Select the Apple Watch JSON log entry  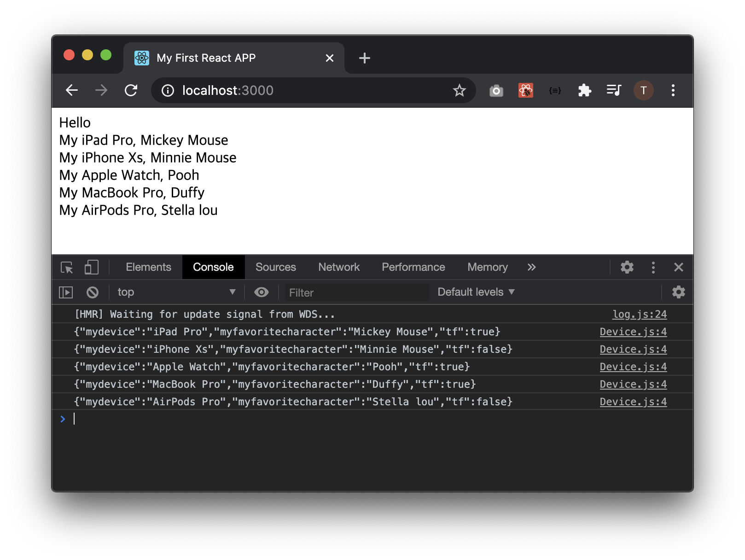pos(272,367)
